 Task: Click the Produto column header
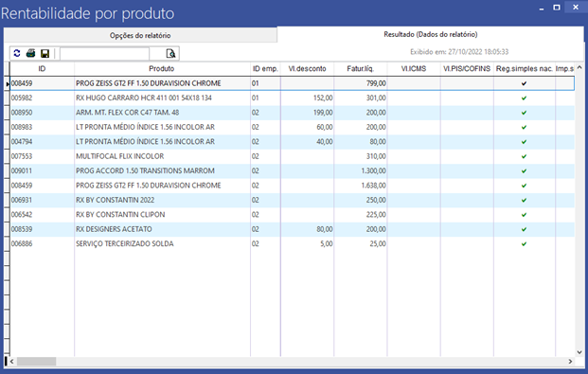pyautogui.click(x=162, y=69)
